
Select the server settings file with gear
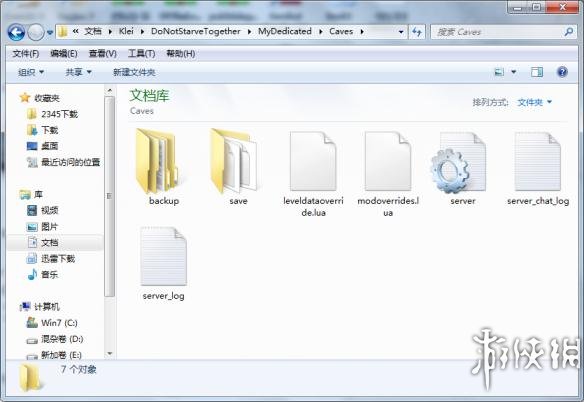458,162
